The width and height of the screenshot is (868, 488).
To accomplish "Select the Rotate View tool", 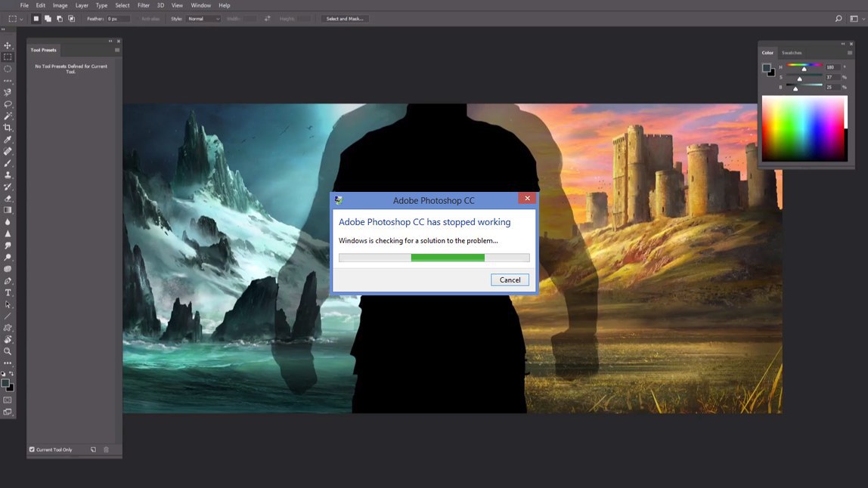I will point(8,340).
